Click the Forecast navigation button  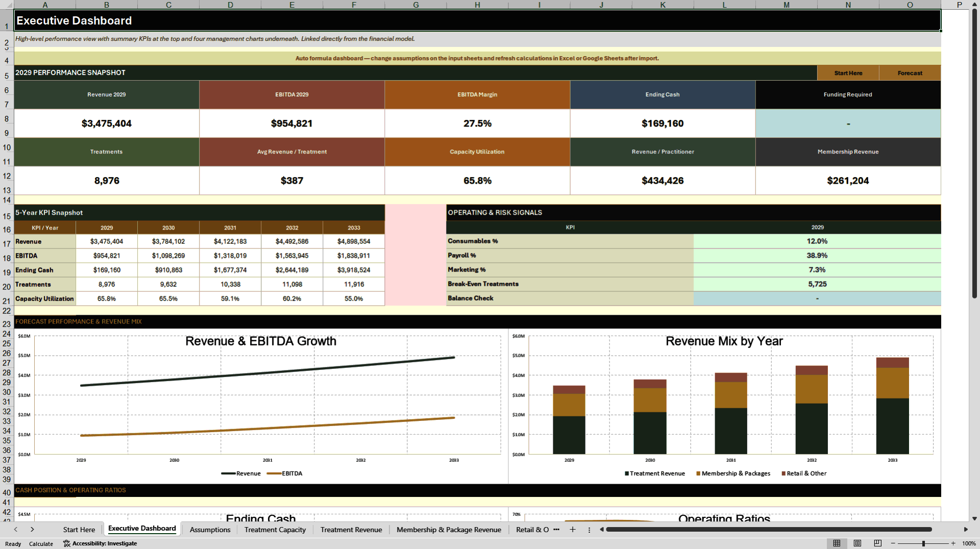tap(910, 73)
